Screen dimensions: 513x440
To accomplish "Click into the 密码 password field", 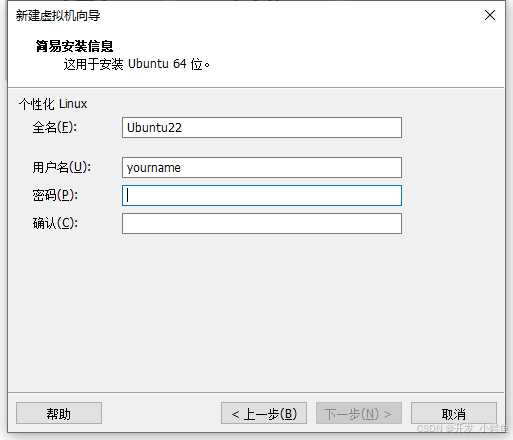I will click(262, 195).
